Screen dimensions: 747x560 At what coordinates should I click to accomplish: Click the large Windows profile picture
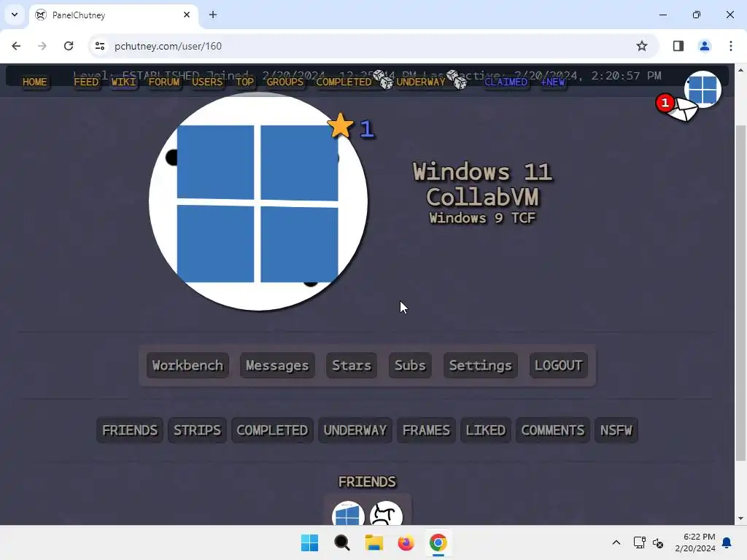258,201
